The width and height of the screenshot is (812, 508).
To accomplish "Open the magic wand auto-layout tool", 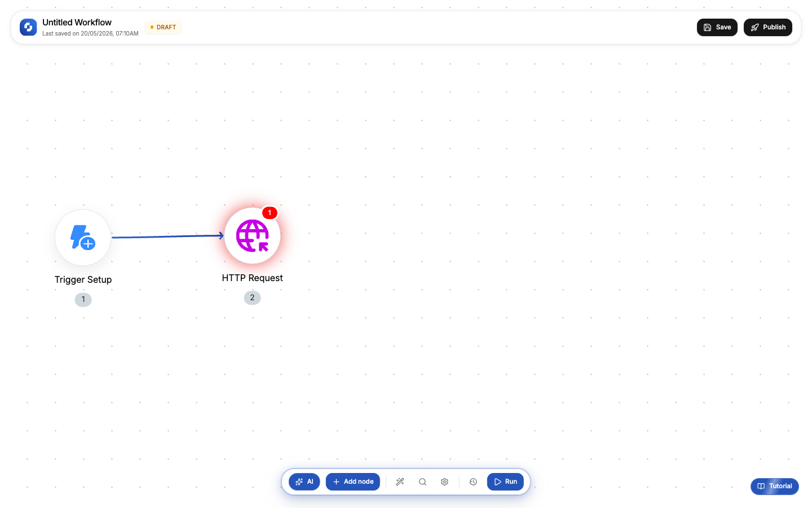I will click(x=400, y=482).
